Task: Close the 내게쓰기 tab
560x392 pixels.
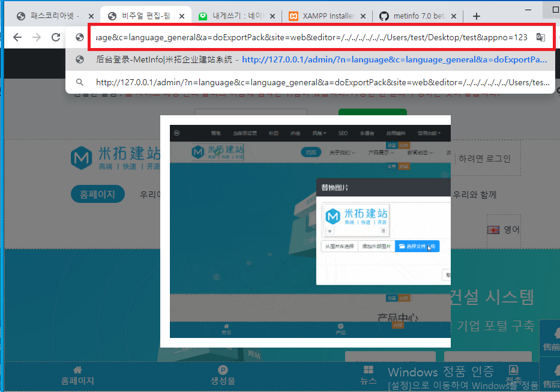Action: [272, 16]
